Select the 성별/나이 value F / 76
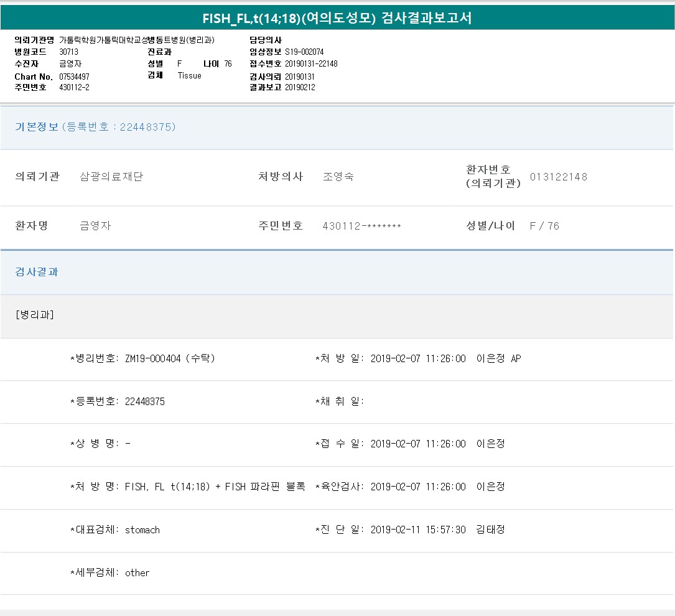This screenshot has height=616, width=675. pyautogui.click(x=544, y=226)
